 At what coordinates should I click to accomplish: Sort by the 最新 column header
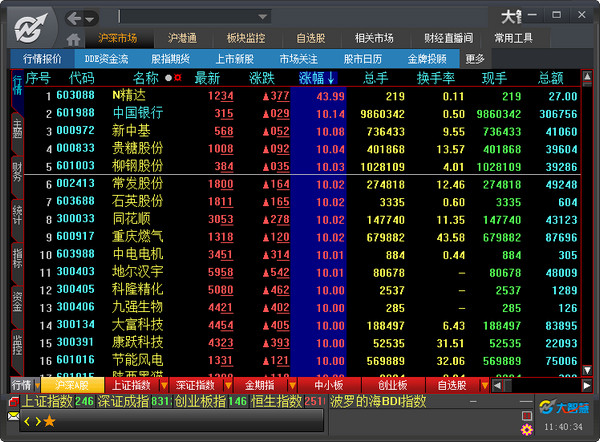pos(207,78)
